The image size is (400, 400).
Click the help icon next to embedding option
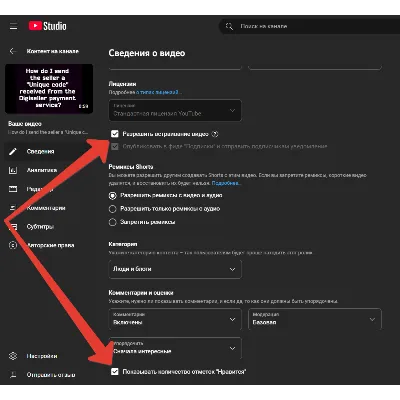coord(215,134)
